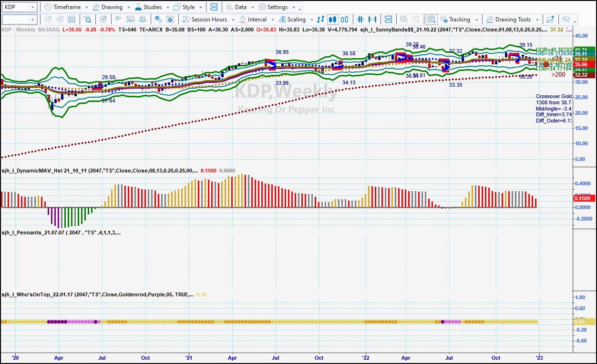This screenshot has width=597, height=364.
Task: Click the second greyed clock-arrow icon
Action: 60,20
